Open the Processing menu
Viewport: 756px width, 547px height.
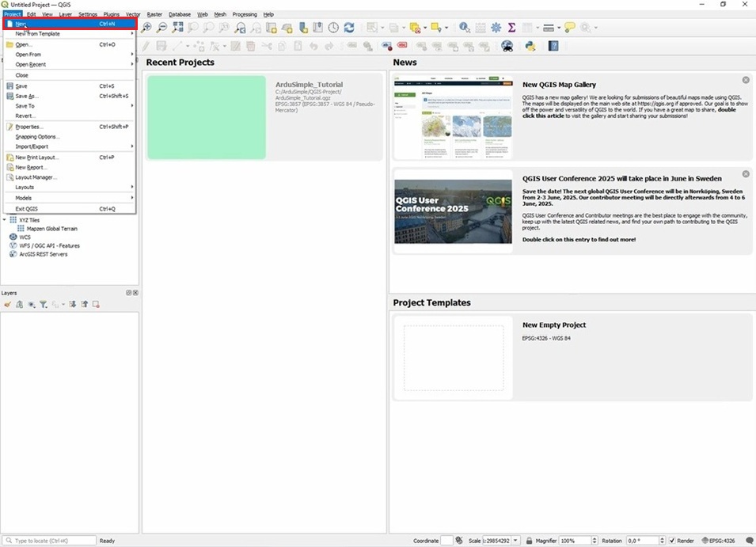click(x=244, y=14)
